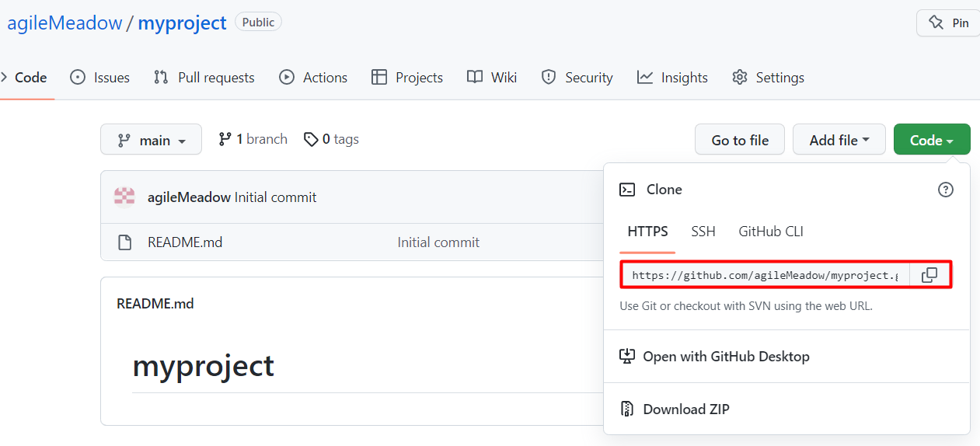Click the terminal icon beside Clone
Image resolution: width=980 pixels, height=446 pixels.
coord(627,190)
